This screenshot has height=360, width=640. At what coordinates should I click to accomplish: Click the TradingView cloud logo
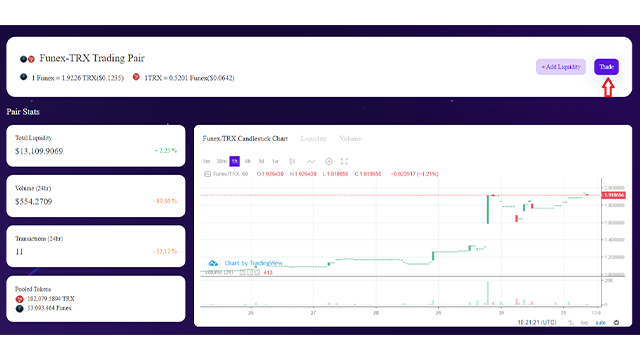tap(213, 263)
